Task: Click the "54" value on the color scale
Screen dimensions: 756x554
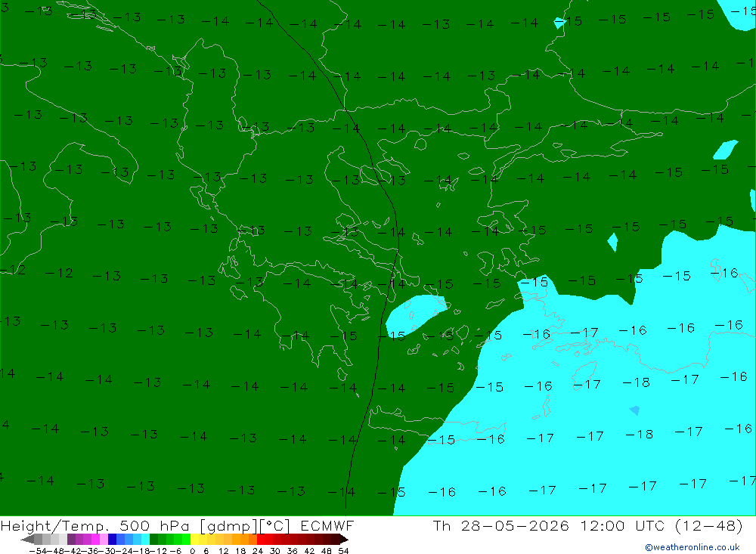Action: pos(343,551)
